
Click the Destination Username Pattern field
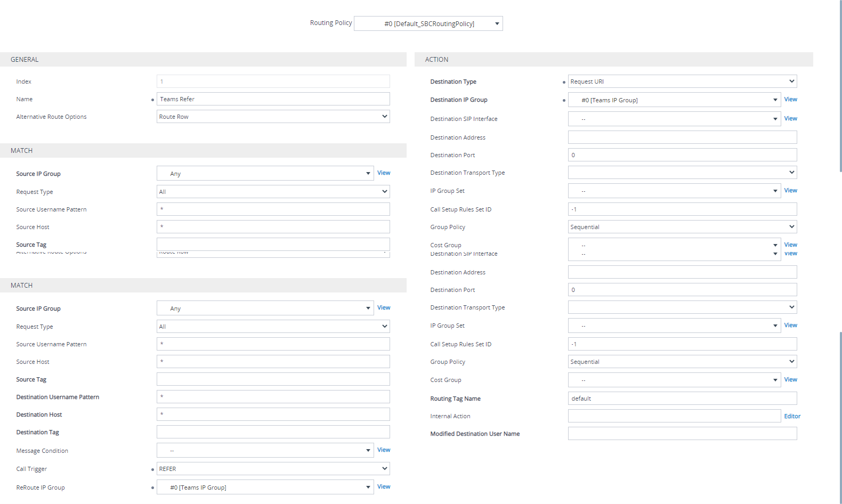tap(273, 397)
